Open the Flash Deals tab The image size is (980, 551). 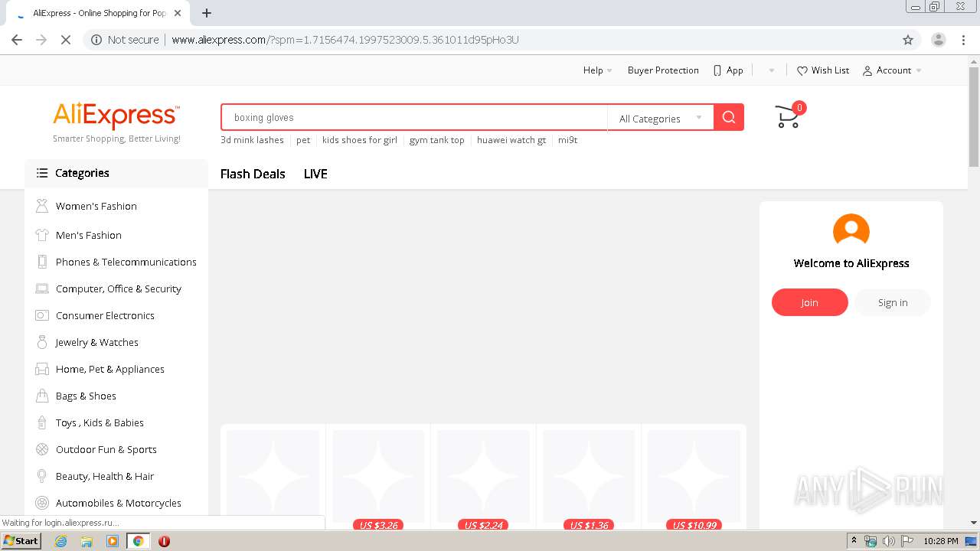253,174
